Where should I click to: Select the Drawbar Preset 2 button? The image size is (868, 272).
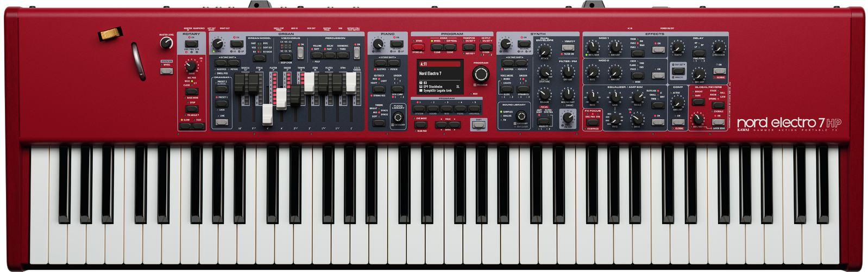pos(222,89)
